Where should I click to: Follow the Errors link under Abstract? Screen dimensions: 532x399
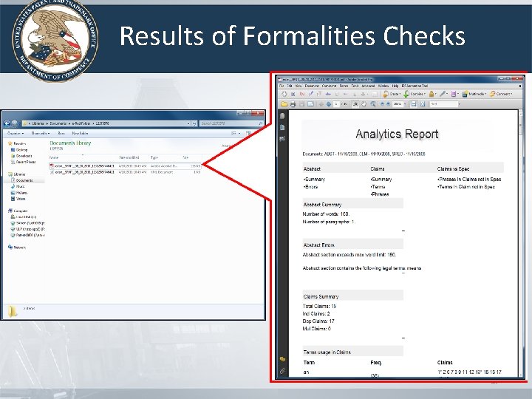(x=310, y=187)
